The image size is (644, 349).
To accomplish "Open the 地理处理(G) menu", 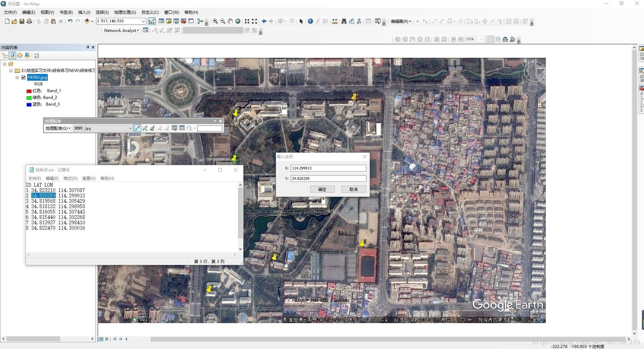I will point(125,12).
